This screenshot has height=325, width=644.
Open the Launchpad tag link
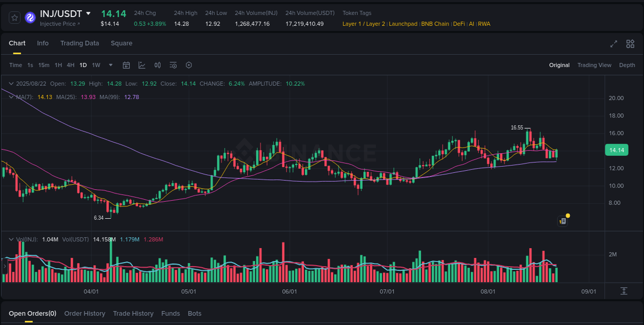click(x=403, y=24)
